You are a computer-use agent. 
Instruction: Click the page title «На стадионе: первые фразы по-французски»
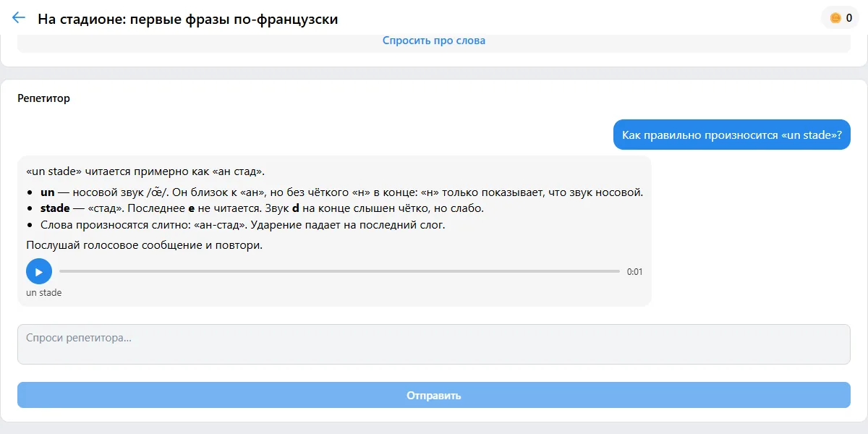pyautogui.click(x=188, y=19)
